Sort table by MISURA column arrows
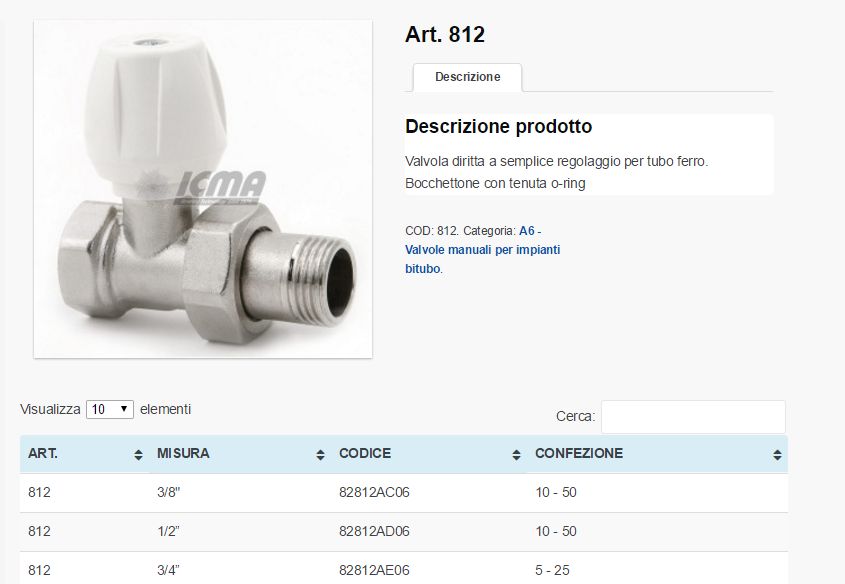The image size is (845, 584). (321, 455)
